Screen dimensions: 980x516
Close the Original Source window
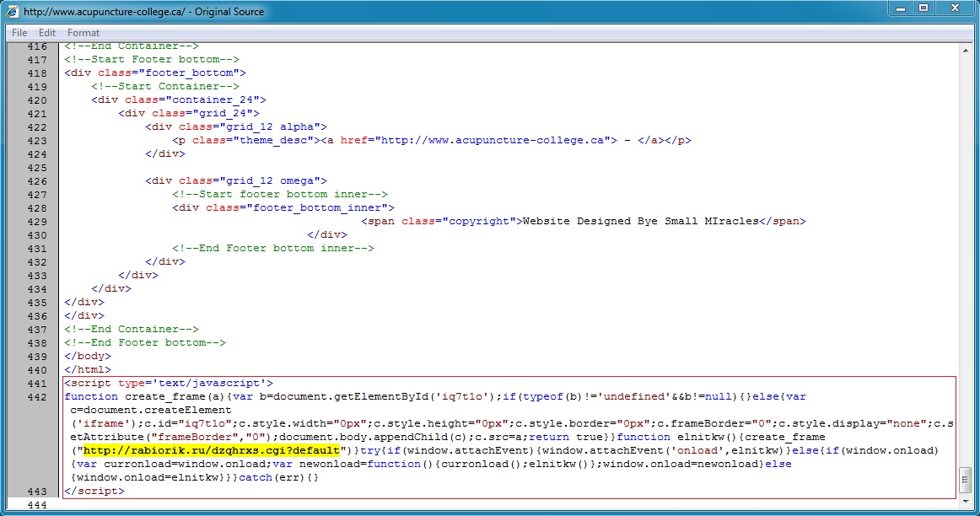(955, 8)
